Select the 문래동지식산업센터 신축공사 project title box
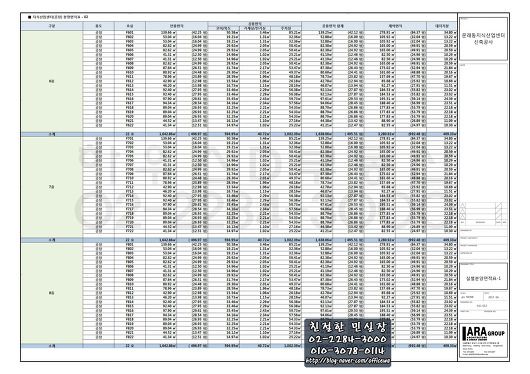The width and height of the screenshot is (530, 374). pos(483,39)
